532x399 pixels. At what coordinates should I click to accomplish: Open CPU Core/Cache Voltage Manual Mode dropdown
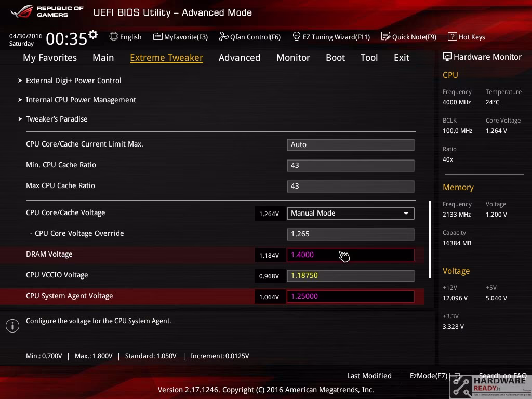point(351,214)
